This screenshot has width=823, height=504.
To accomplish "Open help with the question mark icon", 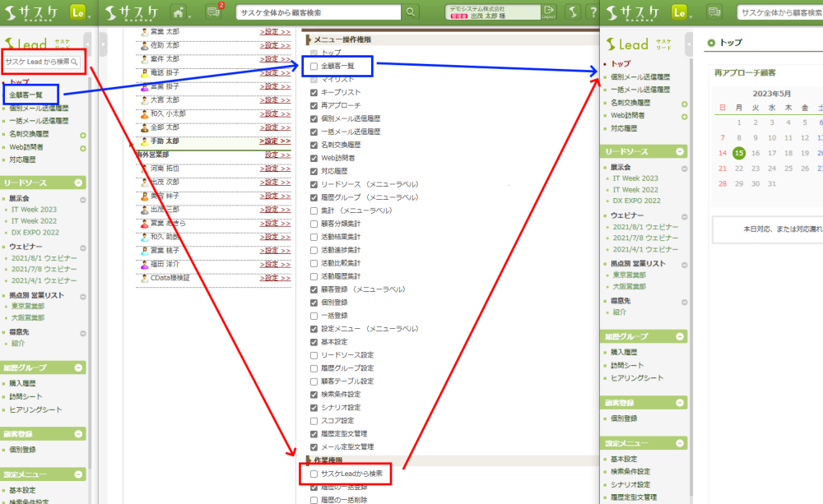I will [593, 12].
